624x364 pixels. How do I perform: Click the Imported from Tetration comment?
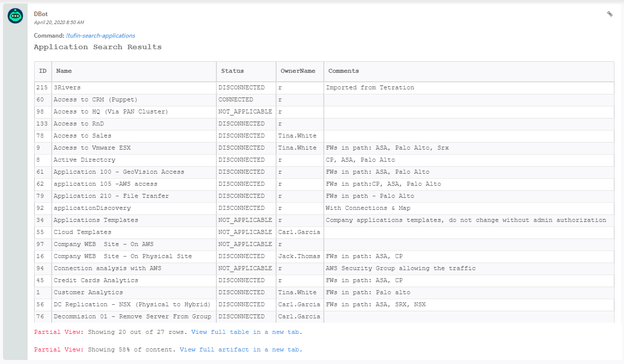pyautogui.click(x=370, y=87)
